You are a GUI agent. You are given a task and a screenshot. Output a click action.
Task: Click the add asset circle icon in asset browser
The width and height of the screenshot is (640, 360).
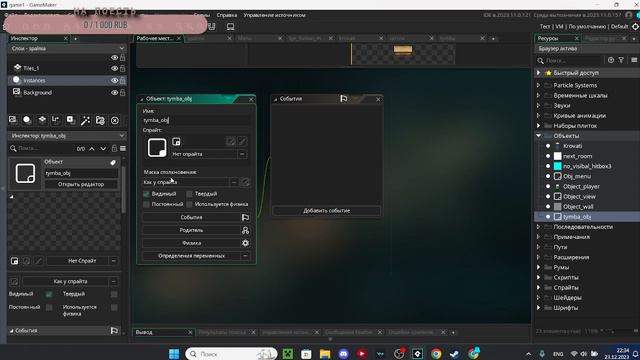[611, 60]
